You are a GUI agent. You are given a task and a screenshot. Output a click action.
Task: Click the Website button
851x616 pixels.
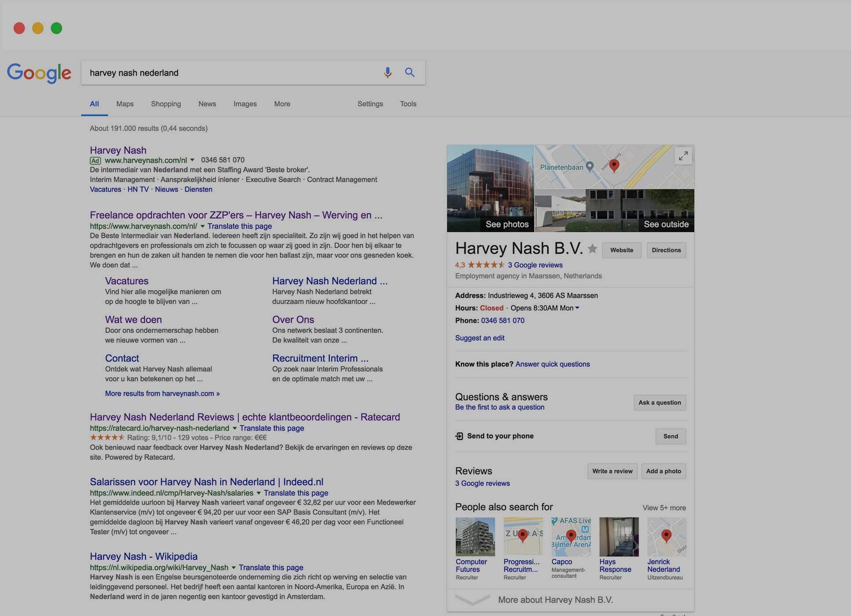tap(622, 250)
